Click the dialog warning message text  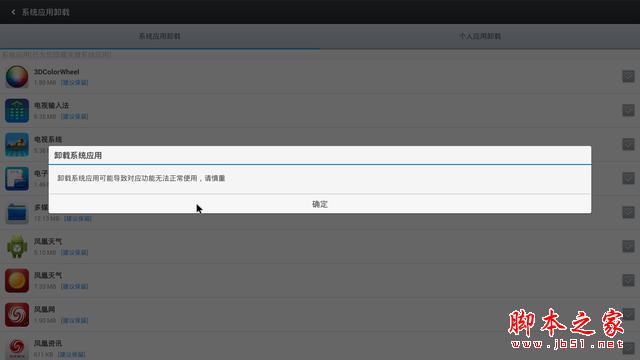[x=141, y=178]
